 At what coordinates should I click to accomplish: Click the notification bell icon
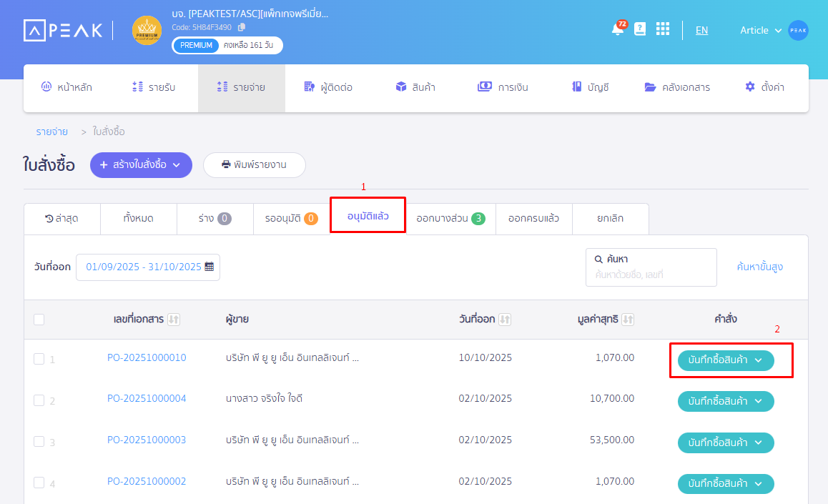pos(617,29)
